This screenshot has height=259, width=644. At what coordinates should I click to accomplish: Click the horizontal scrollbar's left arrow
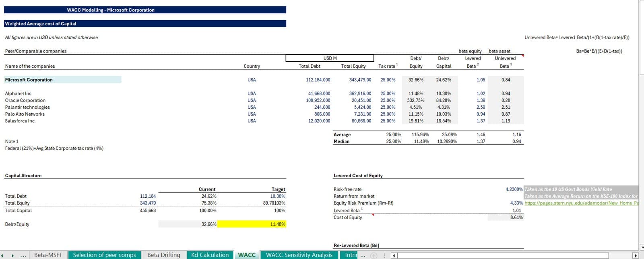pos(394,255)
